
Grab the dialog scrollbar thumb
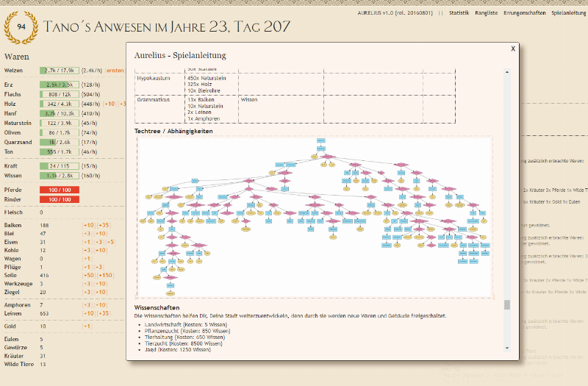coord(507,304)
